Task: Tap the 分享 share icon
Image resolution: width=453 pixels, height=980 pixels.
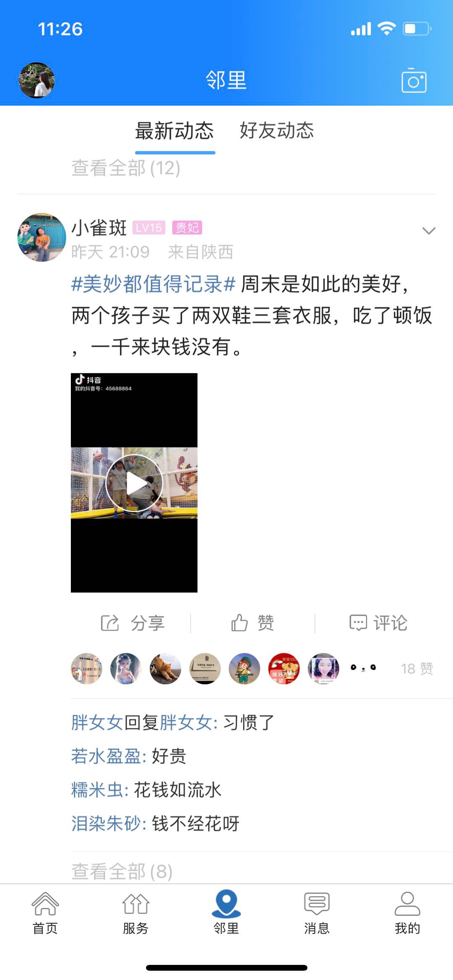Action: tap(110, 623)
